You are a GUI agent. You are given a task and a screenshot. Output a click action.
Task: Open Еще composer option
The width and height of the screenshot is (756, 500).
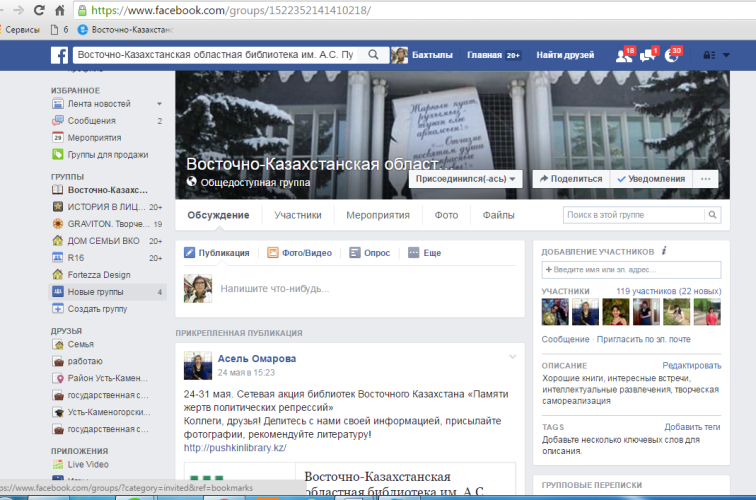point(425,253)
